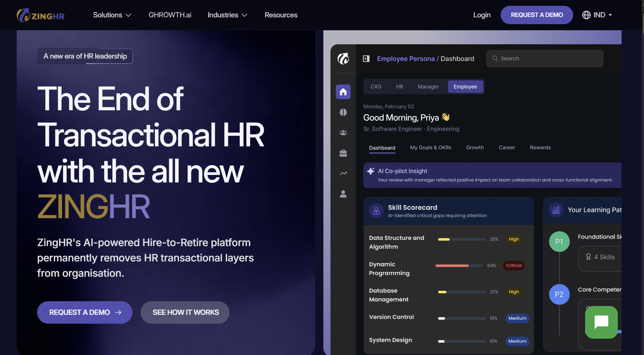Select the P1 learning path node
This screenshot has width=644, height=355.
[x=559, y=242]
